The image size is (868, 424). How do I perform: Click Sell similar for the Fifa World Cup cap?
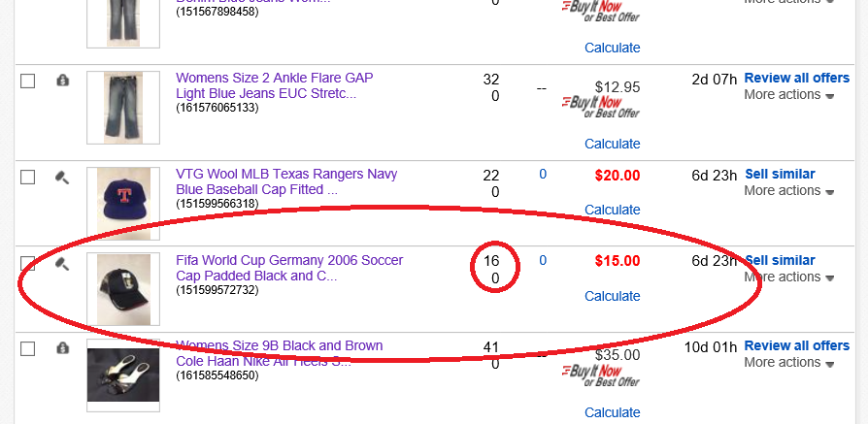pos(780,260)
